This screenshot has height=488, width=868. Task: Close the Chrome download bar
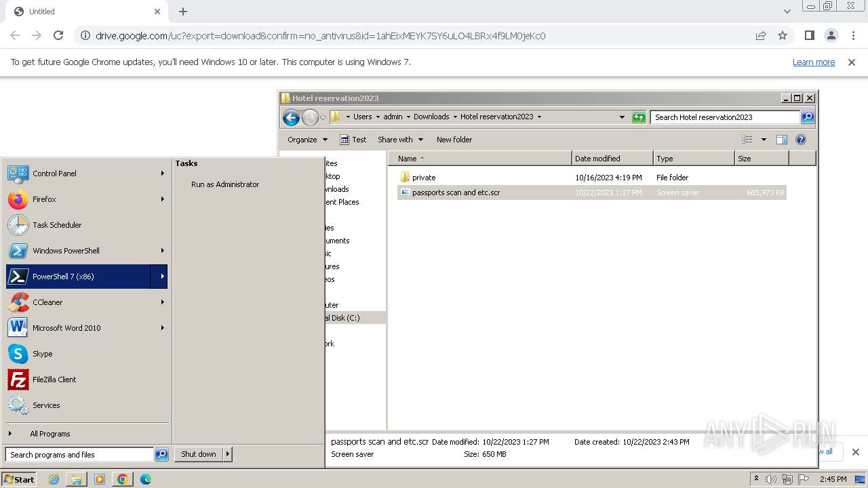pyautogui.click(x=855, y=452)
